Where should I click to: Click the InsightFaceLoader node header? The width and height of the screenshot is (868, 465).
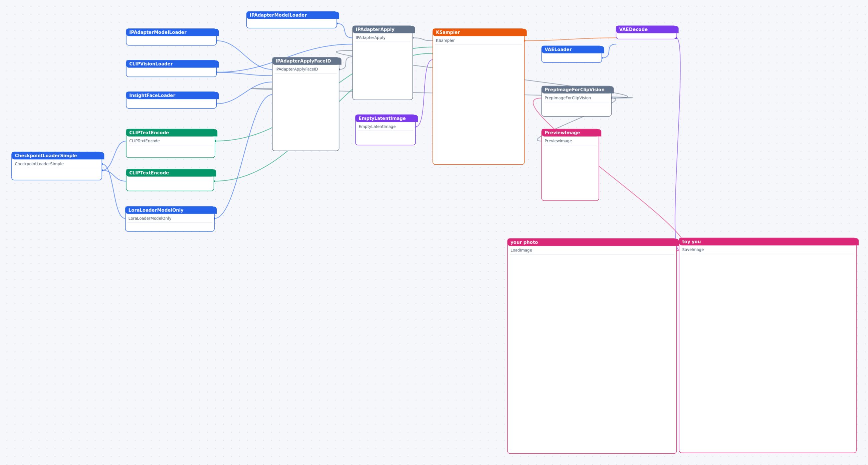click(x=172, y=96)
